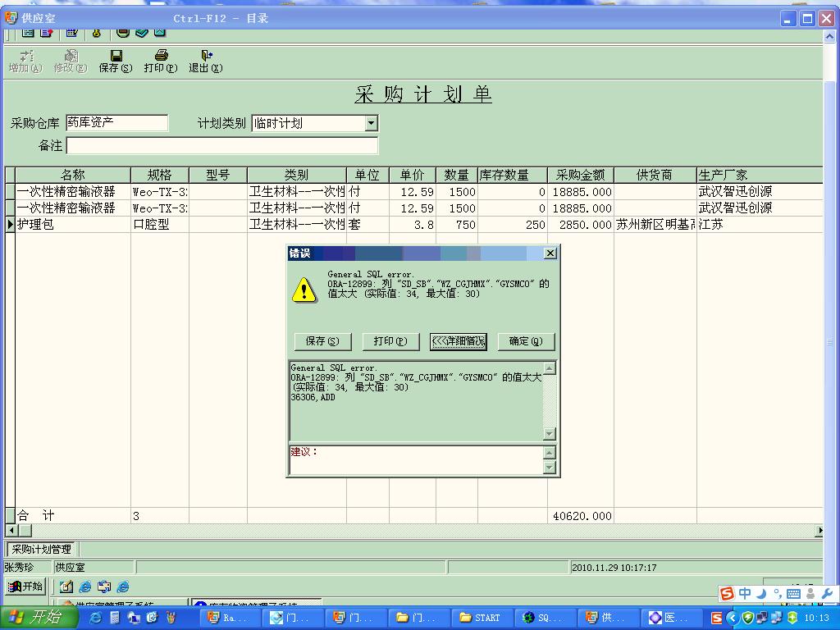Click the Sogou IME wrench settings icon
Screen dimensions: 840x630
[x=827, y=594]
